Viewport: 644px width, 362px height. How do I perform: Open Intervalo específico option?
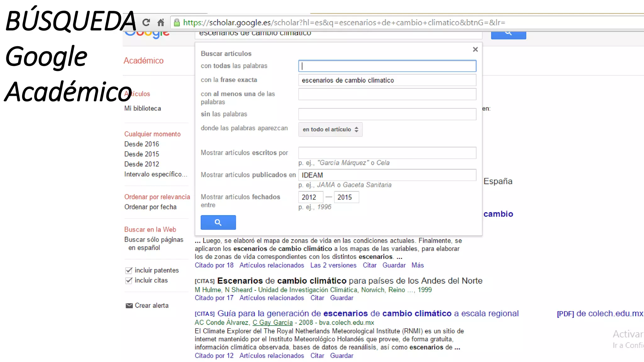click(156, 174)
